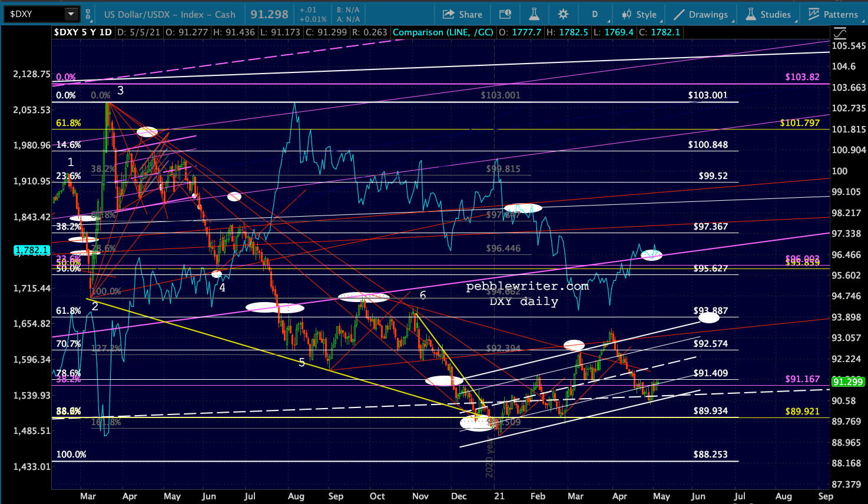Click the 78.6% Fibonacci label
Screen dimensions: 868x504
tap(69, 373)
